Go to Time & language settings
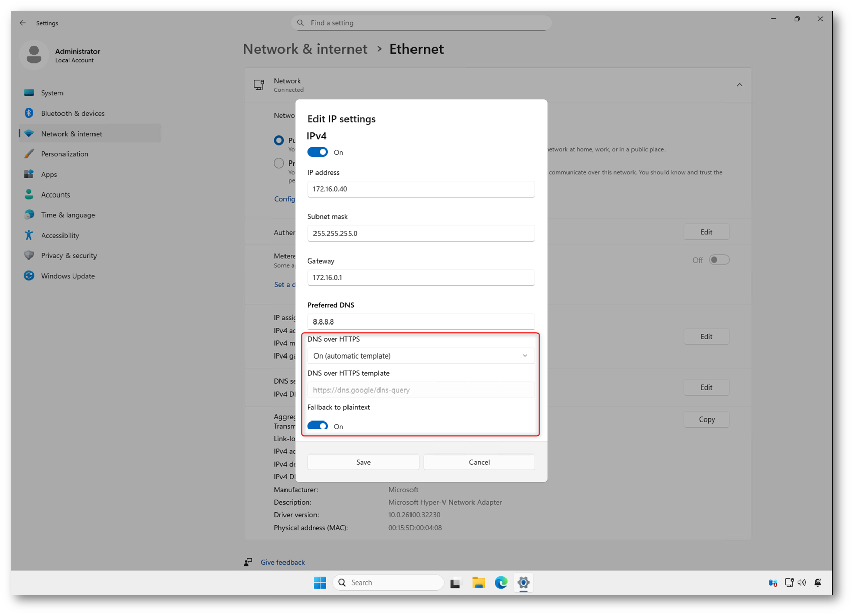The image size is (854, 616). coord(68,215)
